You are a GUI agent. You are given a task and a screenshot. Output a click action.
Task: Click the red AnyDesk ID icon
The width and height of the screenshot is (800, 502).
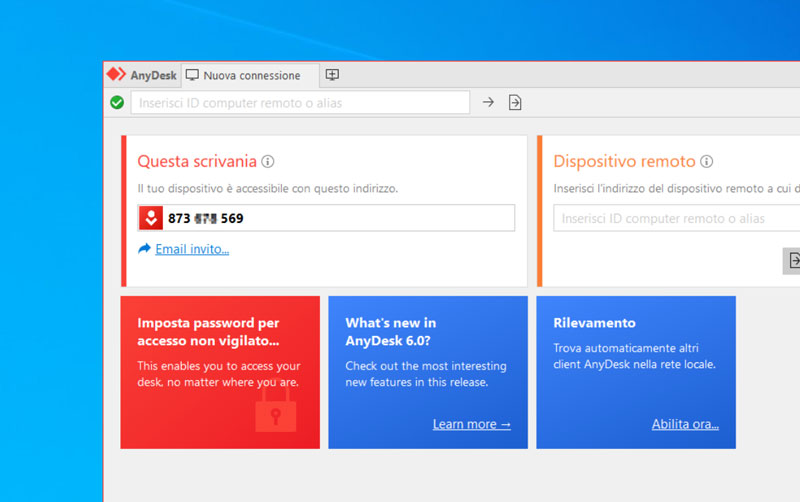(x=151, y=218)
